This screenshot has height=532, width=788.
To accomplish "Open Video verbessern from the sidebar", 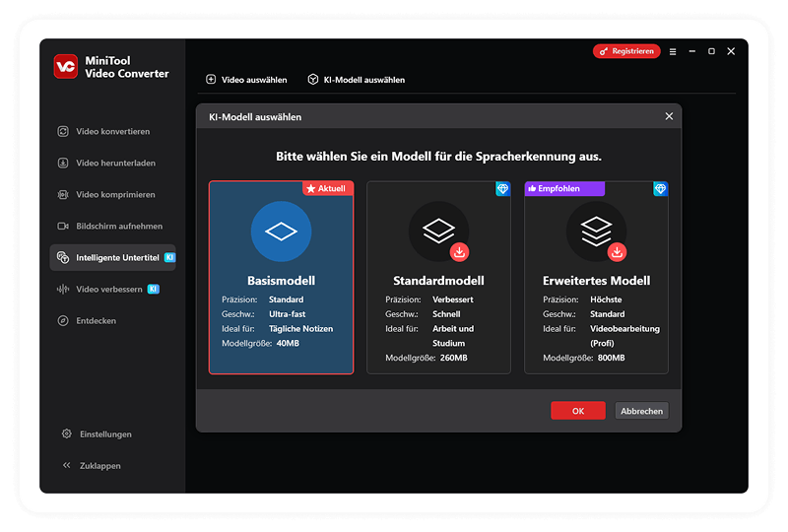I will tap(112, 289).
